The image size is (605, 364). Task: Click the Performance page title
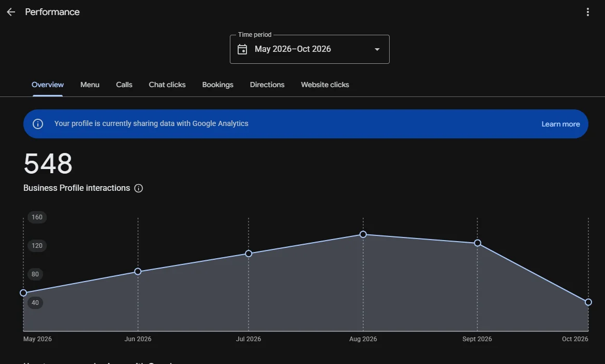coord(52,12)
